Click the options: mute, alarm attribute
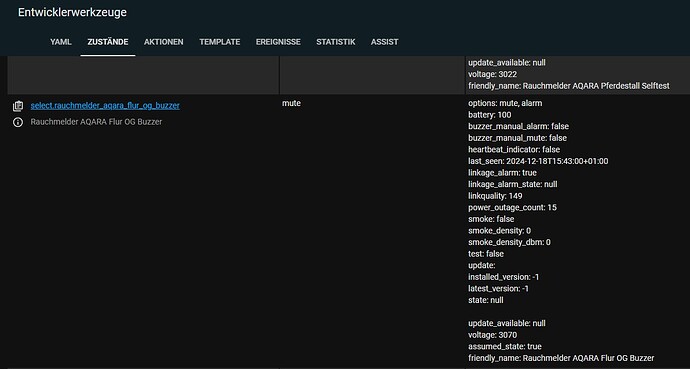 [x=505, y=103]
